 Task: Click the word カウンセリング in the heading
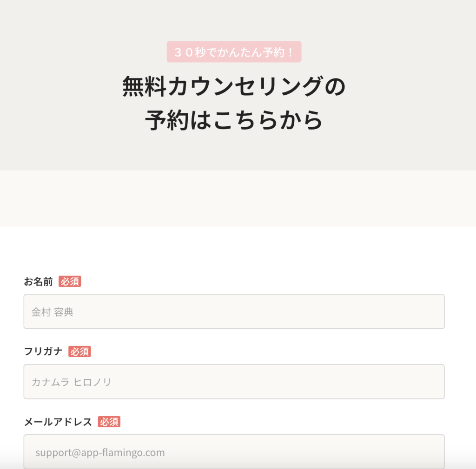coord(245,86)
